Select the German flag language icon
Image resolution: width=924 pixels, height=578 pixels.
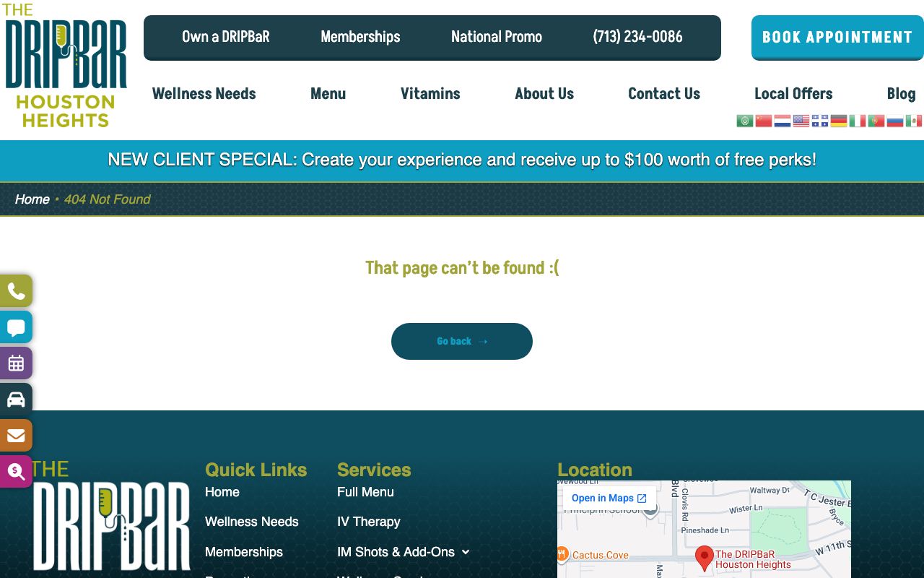[x=839, y=121]
